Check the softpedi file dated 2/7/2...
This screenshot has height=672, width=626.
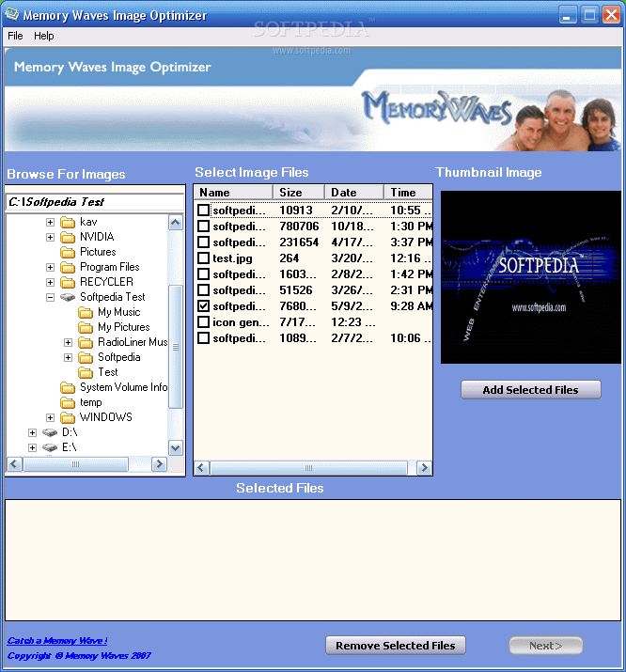(204, 338)
